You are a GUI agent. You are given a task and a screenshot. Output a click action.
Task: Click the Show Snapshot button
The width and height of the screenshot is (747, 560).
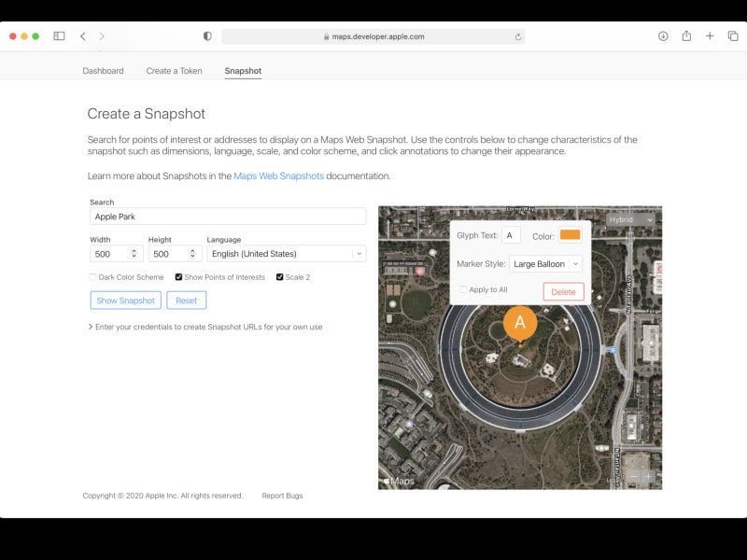125,301
